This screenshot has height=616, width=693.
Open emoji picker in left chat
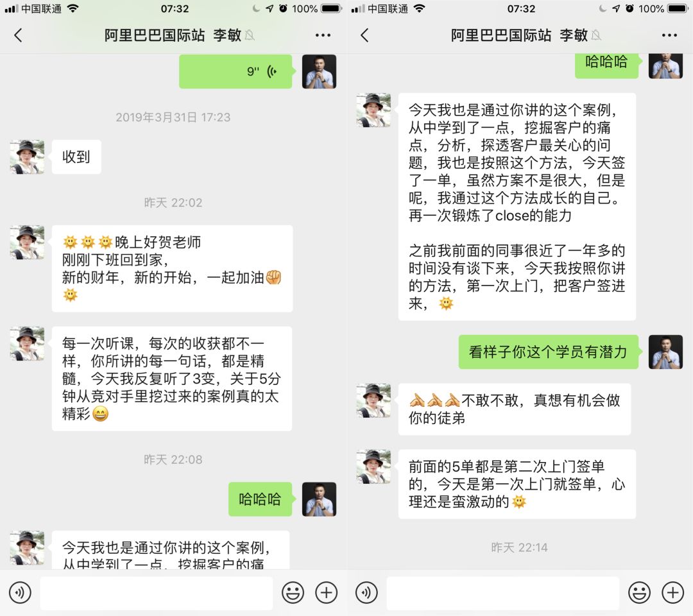click(x=293, y=593)
